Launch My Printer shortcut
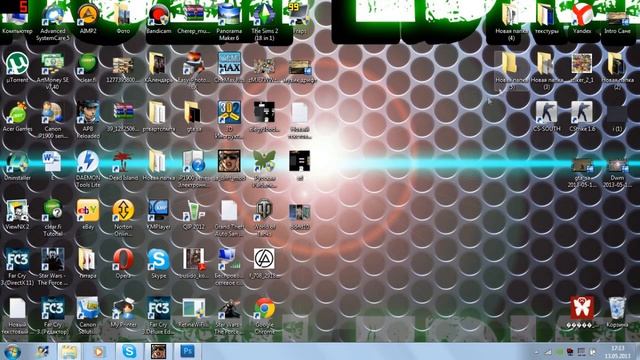 (123, 313)
